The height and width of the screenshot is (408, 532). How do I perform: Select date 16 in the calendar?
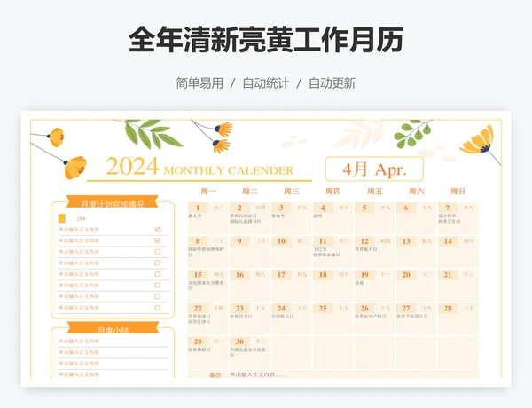click(239, 275)
